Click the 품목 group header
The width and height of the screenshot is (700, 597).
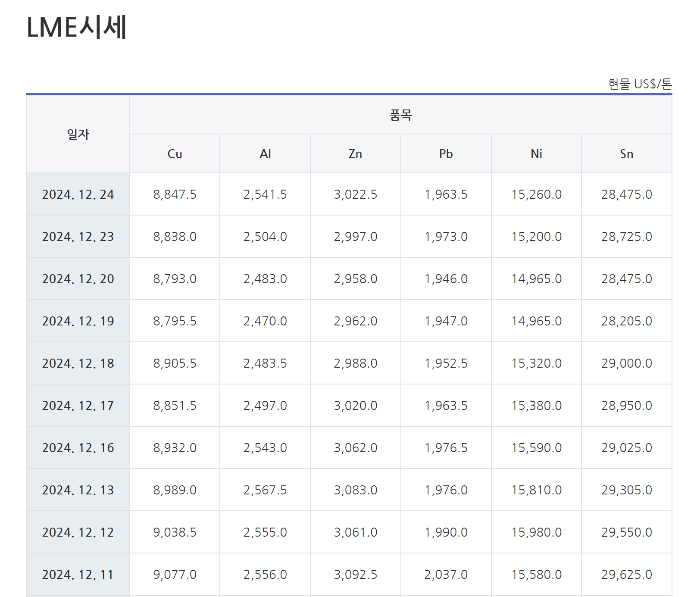[400, 115]
